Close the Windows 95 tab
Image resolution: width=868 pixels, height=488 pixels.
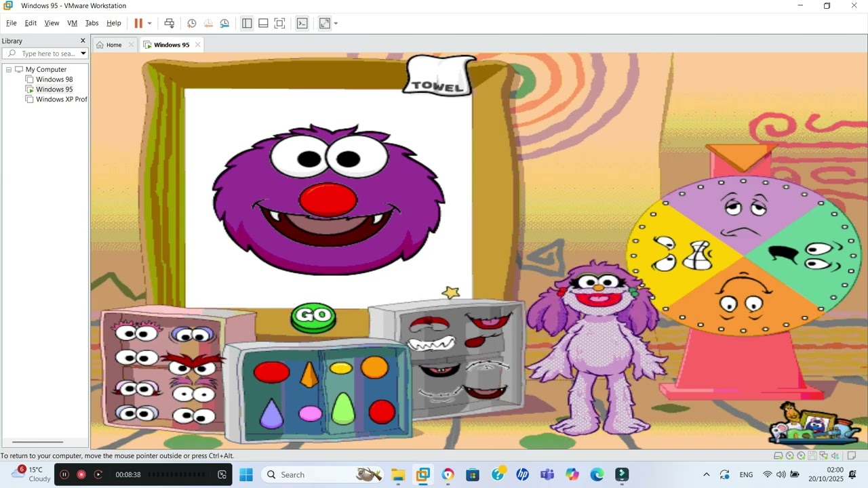[x=198, y=45]
